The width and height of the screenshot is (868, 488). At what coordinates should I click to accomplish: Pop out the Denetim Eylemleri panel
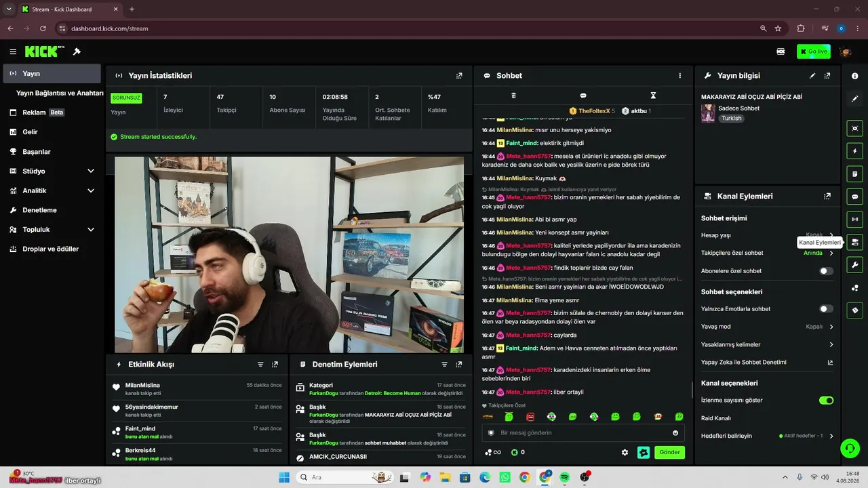click(459, 365)
